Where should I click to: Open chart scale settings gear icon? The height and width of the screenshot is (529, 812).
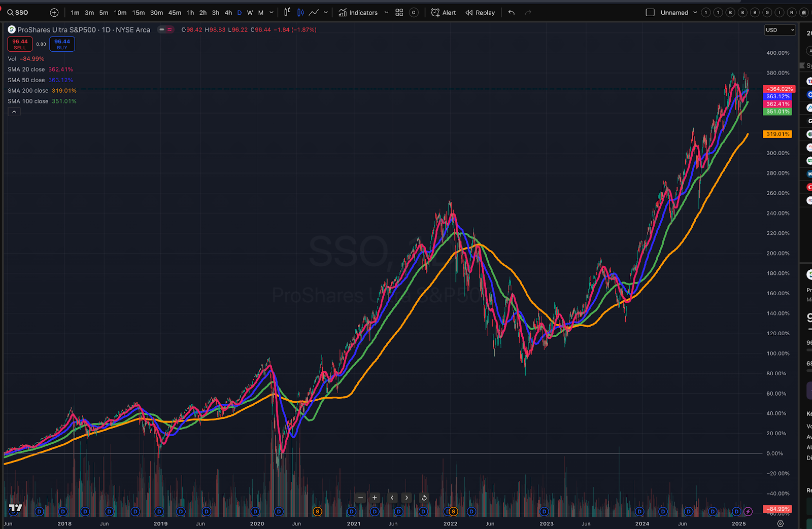[x=781, y=523]
